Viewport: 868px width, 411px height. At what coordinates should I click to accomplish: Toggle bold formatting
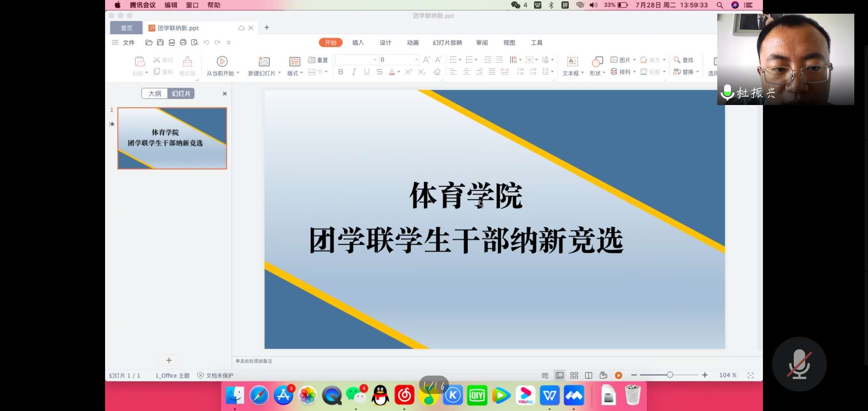[x=340, y=72]
